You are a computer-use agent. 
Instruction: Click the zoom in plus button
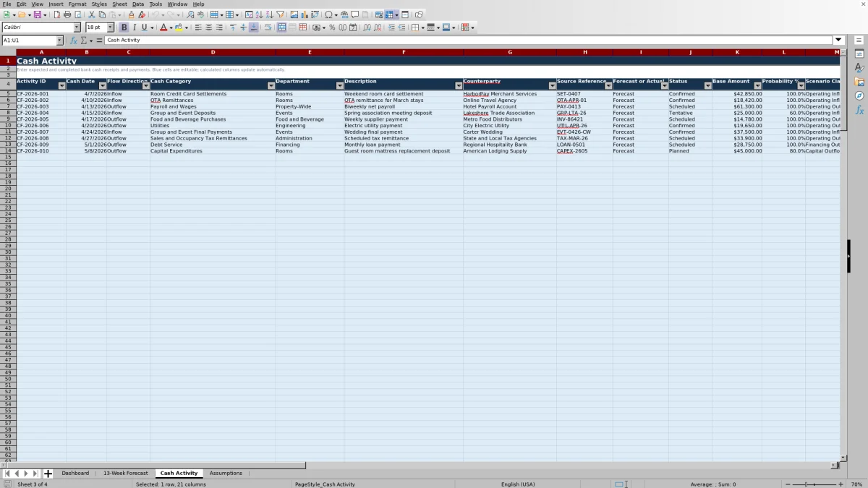pos(841,484)
